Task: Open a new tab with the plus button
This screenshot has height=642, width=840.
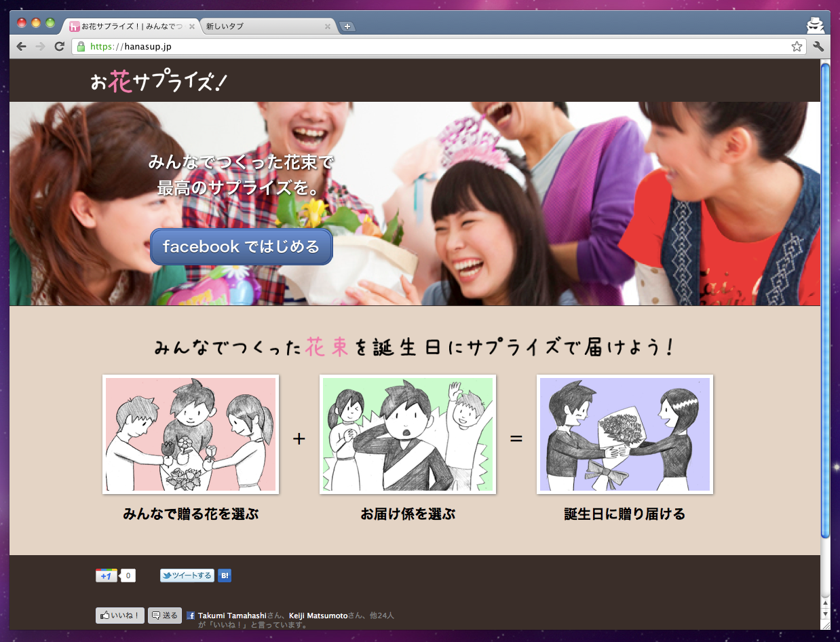Action: coord(347,26)
